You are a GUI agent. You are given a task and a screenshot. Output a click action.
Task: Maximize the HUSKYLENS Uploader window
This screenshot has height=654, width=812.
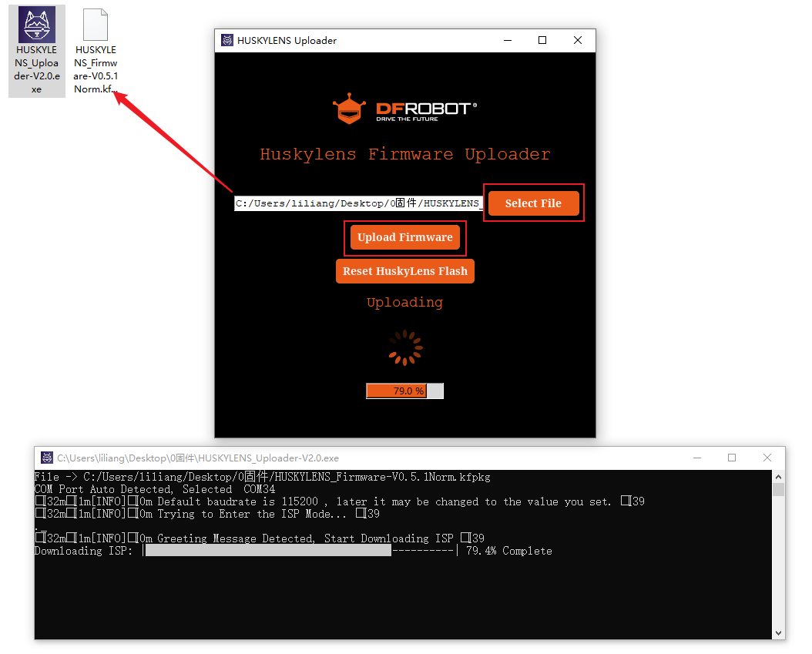(x=542, y=40)
